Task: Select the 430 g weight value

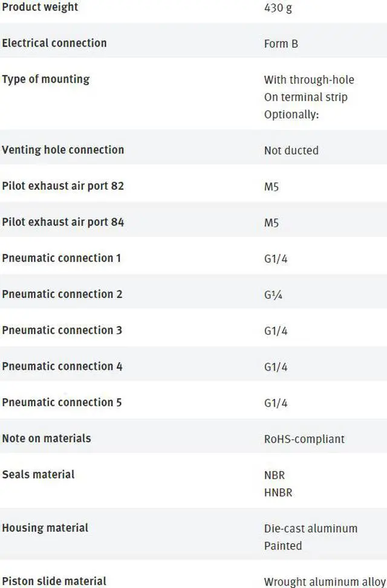Action: click(x=278, y=8)
